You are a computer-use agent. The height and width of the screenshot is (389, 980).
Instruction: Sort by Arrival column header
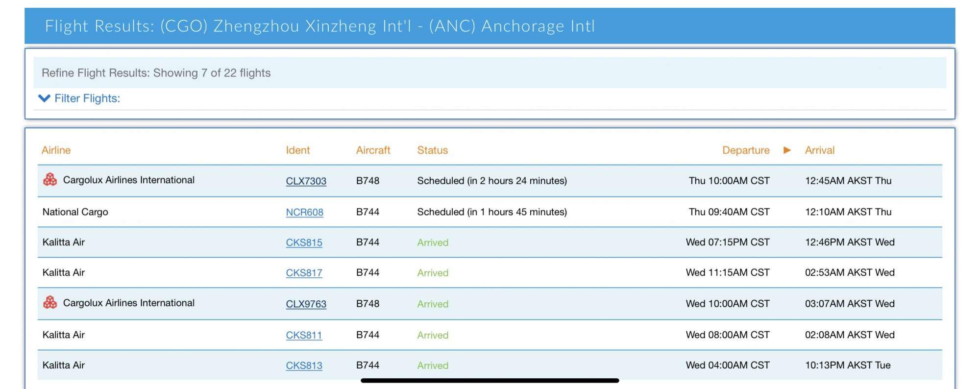pos(819,150)
